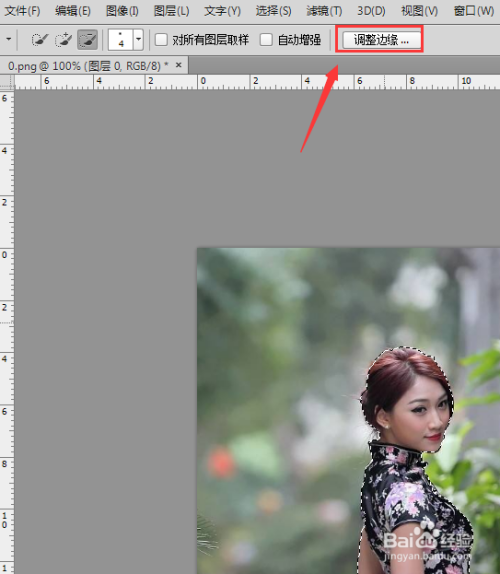Click the brush size preview box
The height and width of the screenshot is (574, 500).
[121, 40]
